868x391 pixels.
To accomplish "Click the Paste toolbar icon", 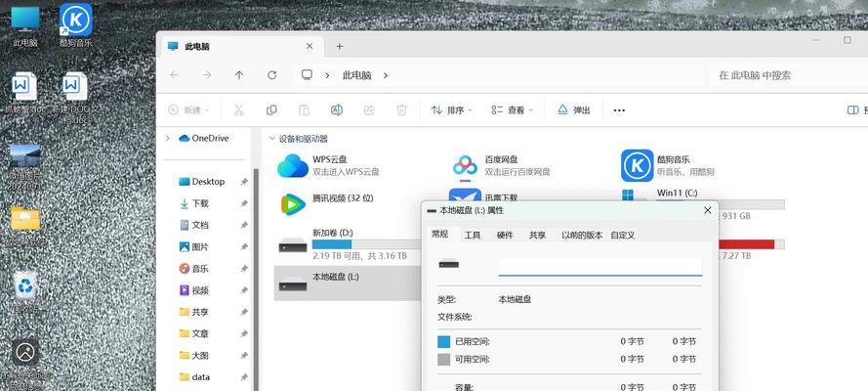I will (x=304, y=110).
